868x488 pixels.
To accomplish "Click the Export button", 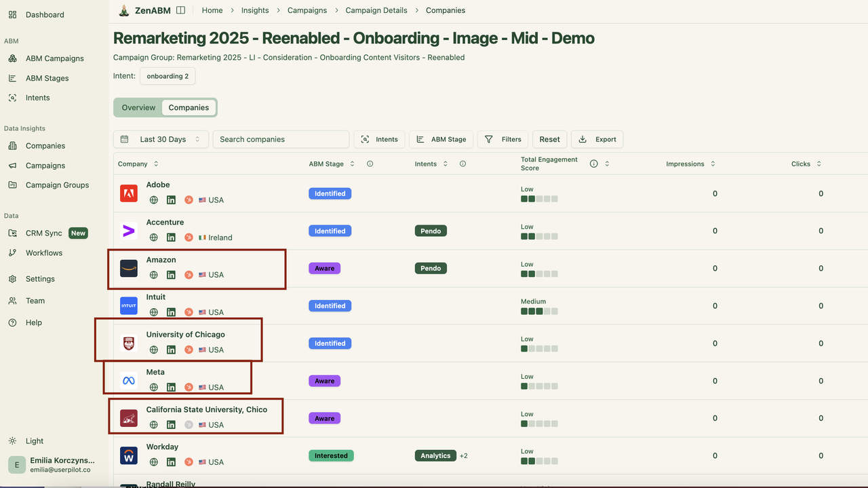I will click(x=597, y=139).
